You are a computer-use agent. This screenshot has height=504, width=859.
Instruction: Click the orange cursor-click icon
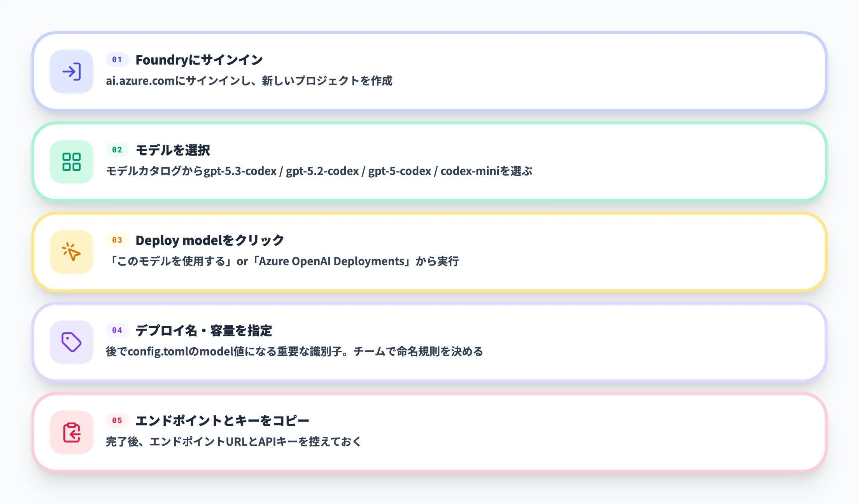(x=72, y=252)
